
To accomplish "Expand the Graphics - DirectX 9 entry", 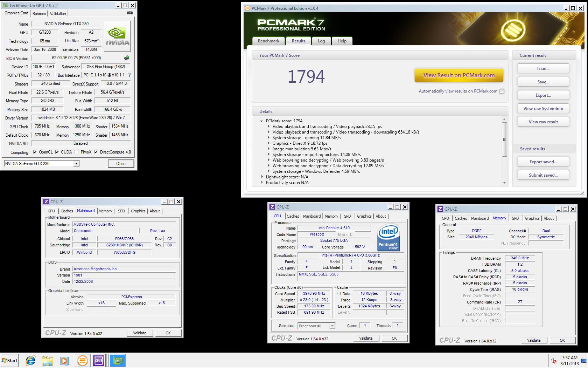I will pyautogui.click(x=268, y=143).
